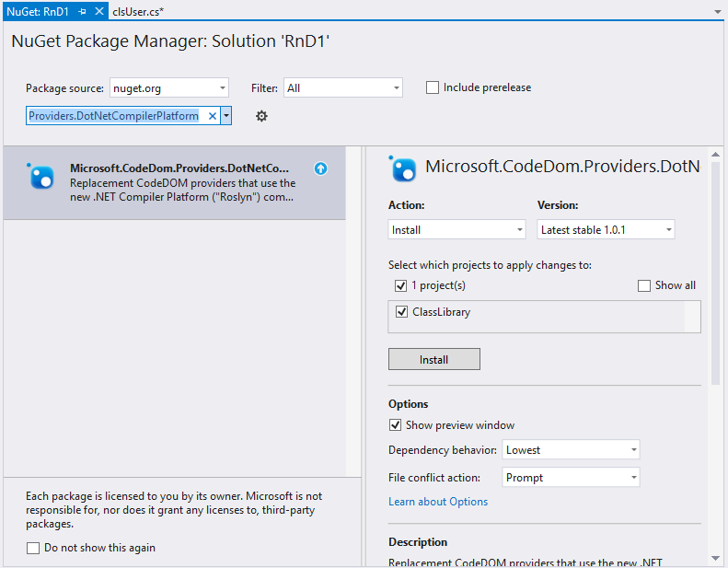Click inside the package search field

click(114, 116)
